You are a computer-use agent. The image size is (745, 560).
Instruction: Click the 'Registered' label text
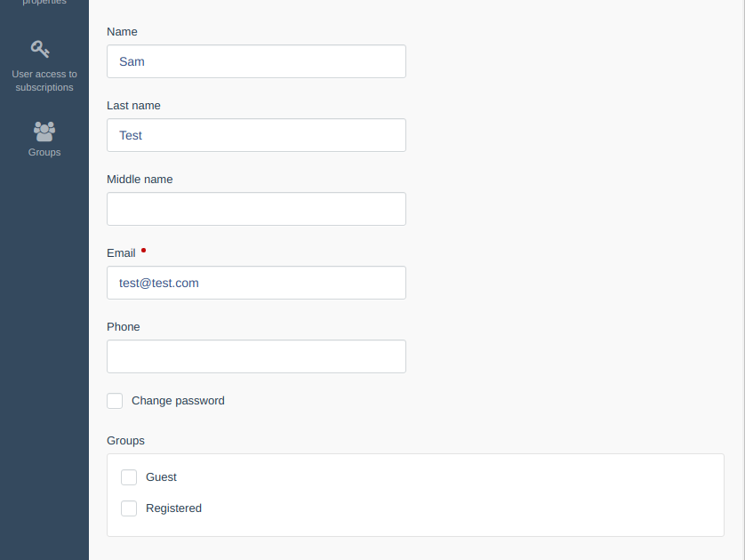pos(174,508)
